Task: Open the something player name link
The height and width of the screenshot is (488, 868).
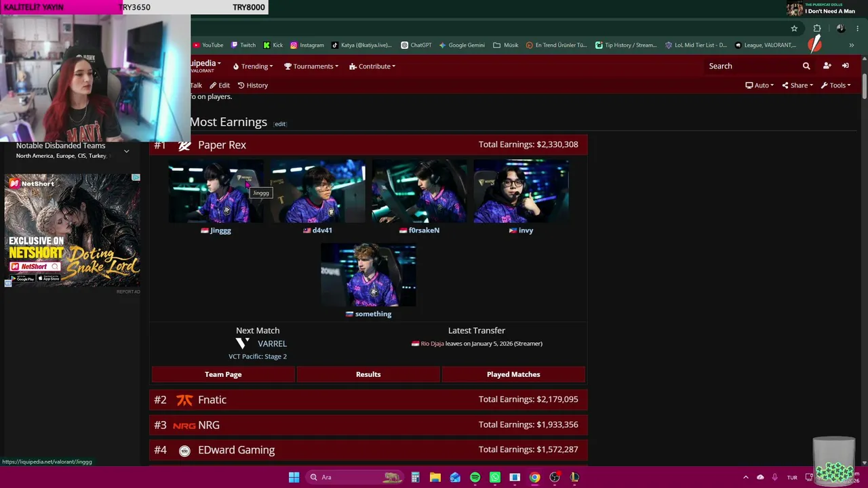Action: tap(373, 314)
